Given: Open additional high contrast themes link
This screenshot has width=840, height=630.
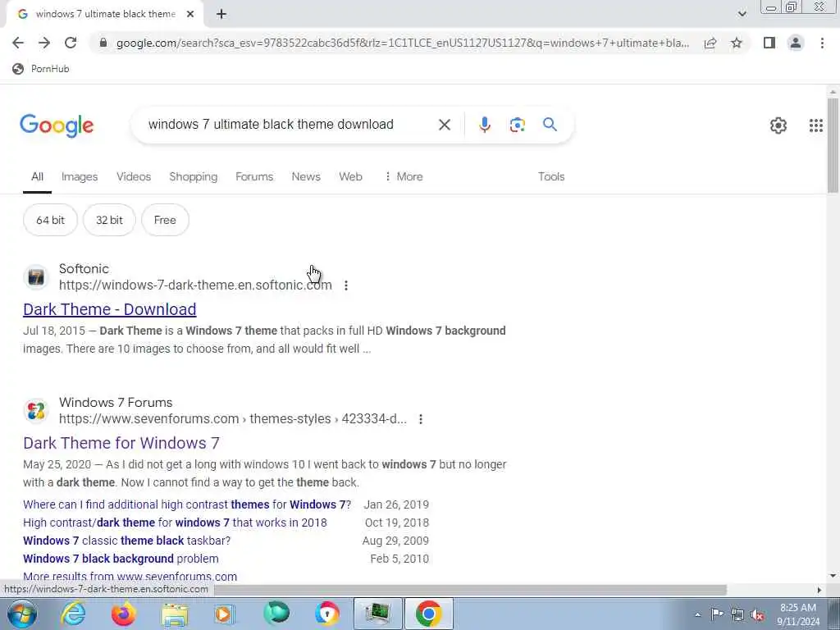Looking at the screenshot, I should [187, 504].
